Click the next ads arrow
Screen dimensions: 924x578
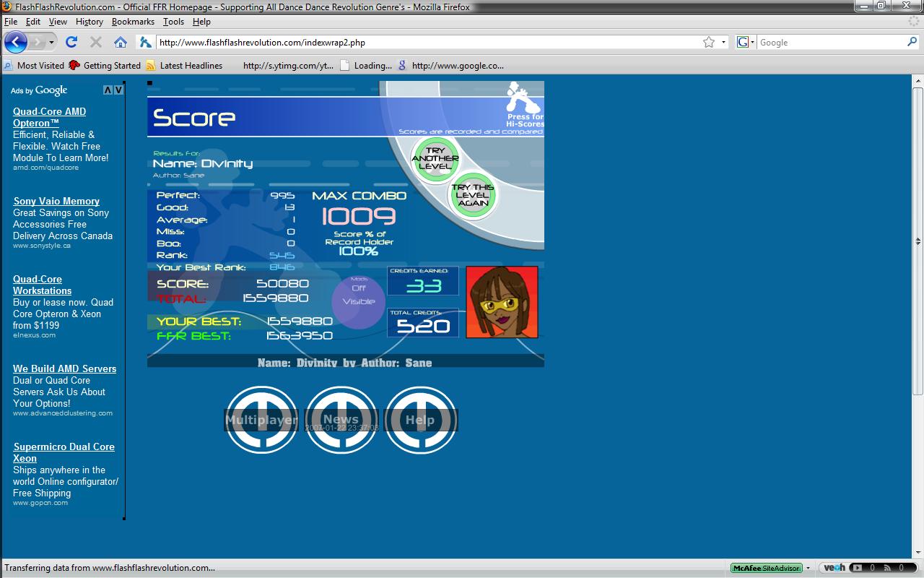click(118, 90)
